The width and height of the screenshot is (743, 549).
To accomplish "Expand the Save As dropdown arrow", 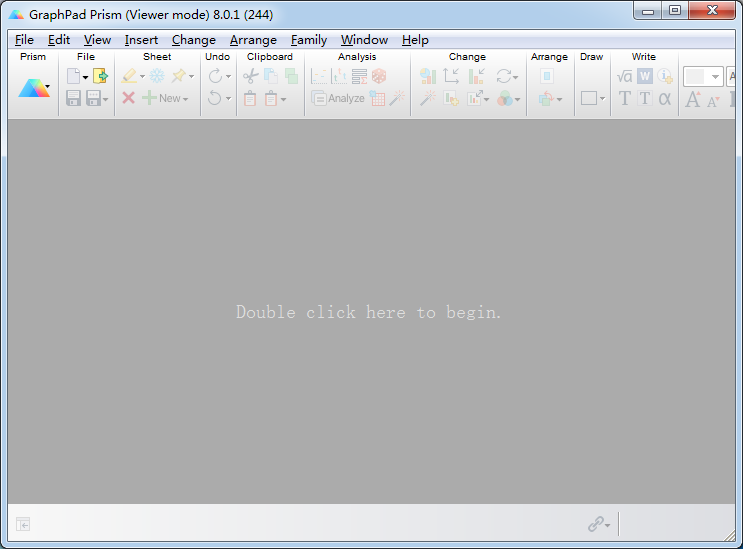I will [105, 99].
